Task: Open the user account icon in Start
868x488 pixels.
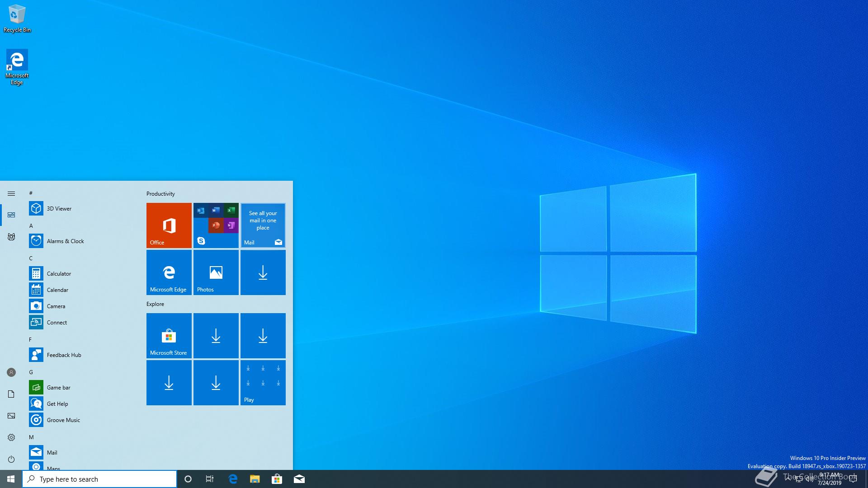Action: 11,372
